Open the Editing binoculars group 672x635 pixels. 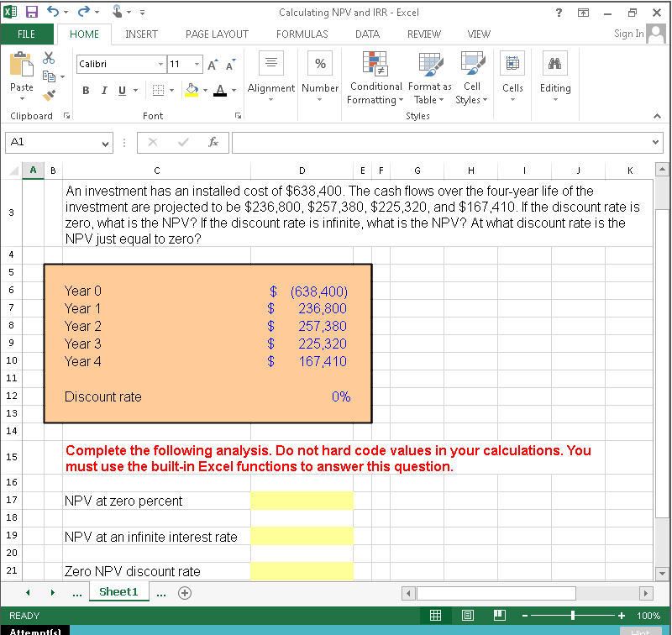coord(555,62)
